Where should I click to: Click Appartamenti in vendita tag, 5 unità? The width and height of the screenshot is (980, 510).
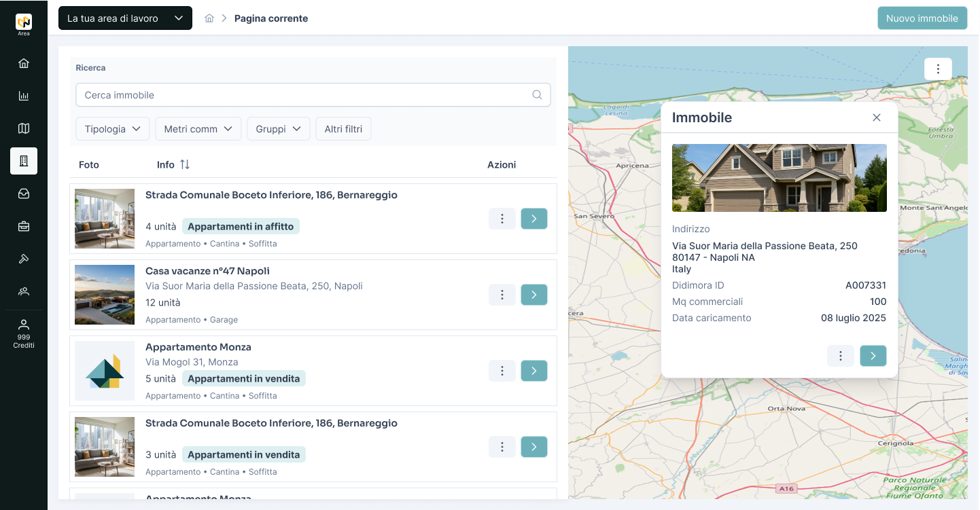point(244,379)
